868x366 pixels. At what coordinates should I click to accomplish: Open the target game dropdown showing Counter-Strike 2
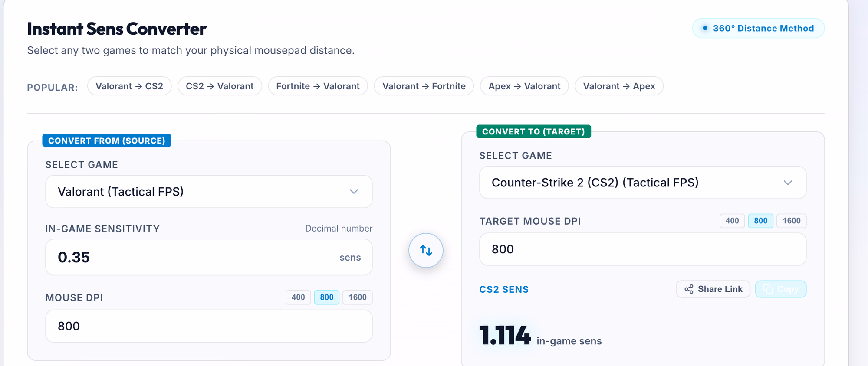[643, 183]
